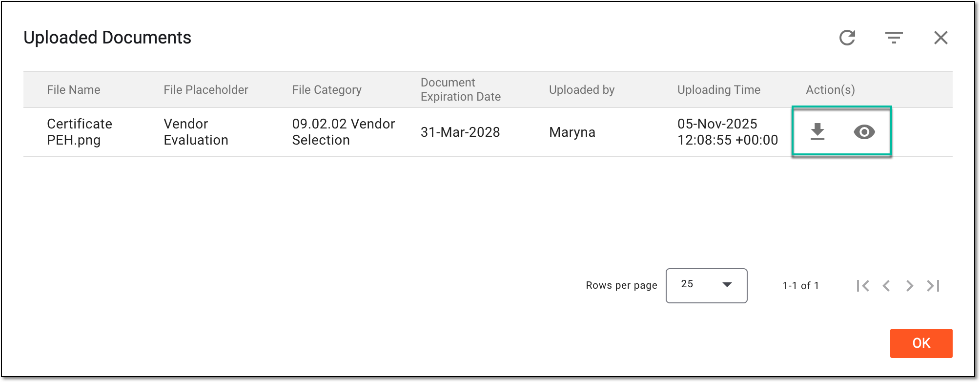Screen dimensions: 980x382
Task: Select the 05-Nov-2025 uploading time cell
Action: tap(728, 132)
